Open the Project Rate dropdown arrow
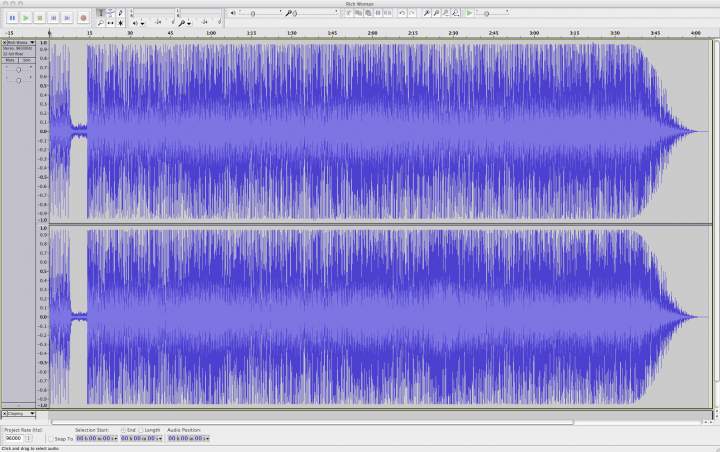The image size is (720, 452). pos(28,438)
